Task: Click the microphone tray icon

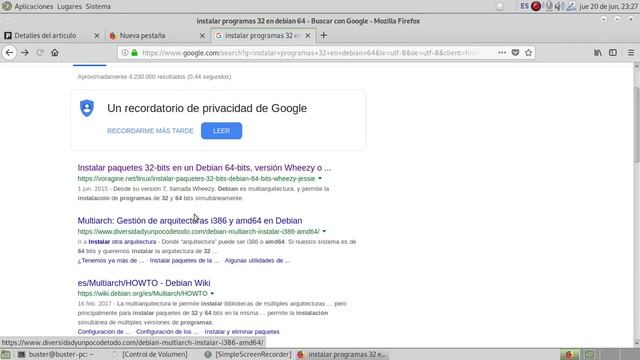Action: [549, 6]
